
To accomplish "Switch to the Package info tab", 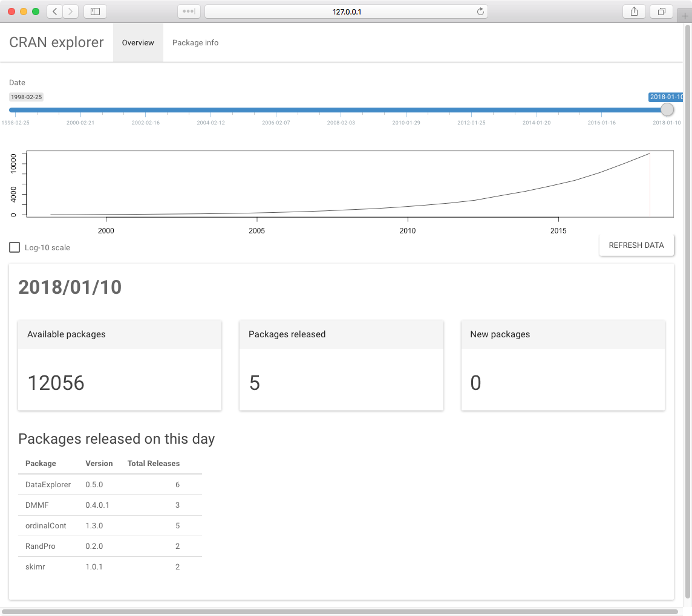I will pos(195,43).
